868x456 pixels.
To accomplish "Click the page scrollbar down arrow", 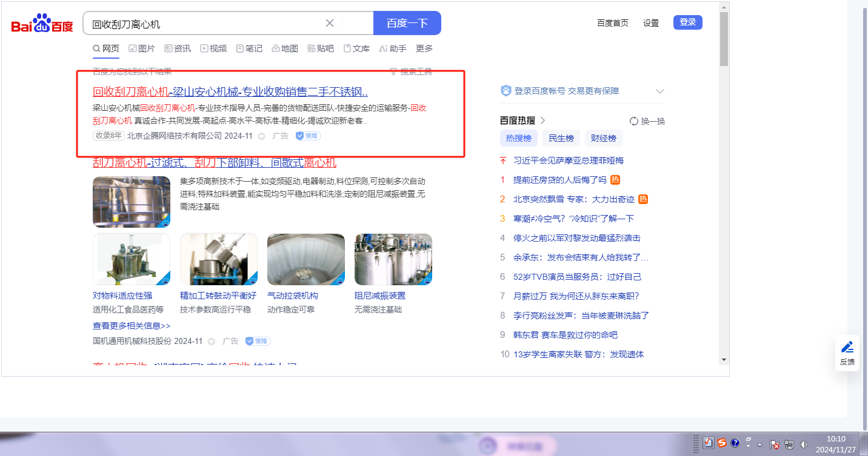I will coord(724,360).
